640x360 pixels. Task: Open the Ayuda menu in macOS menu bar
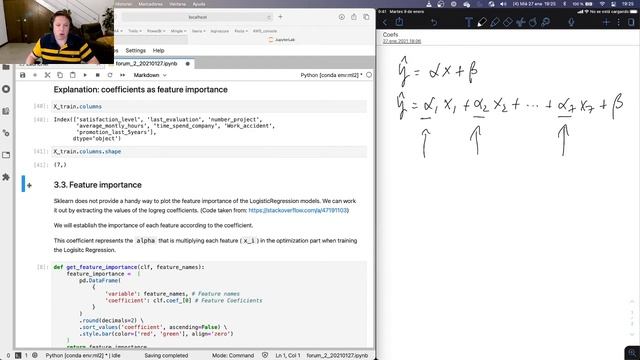tap(199, 4)
